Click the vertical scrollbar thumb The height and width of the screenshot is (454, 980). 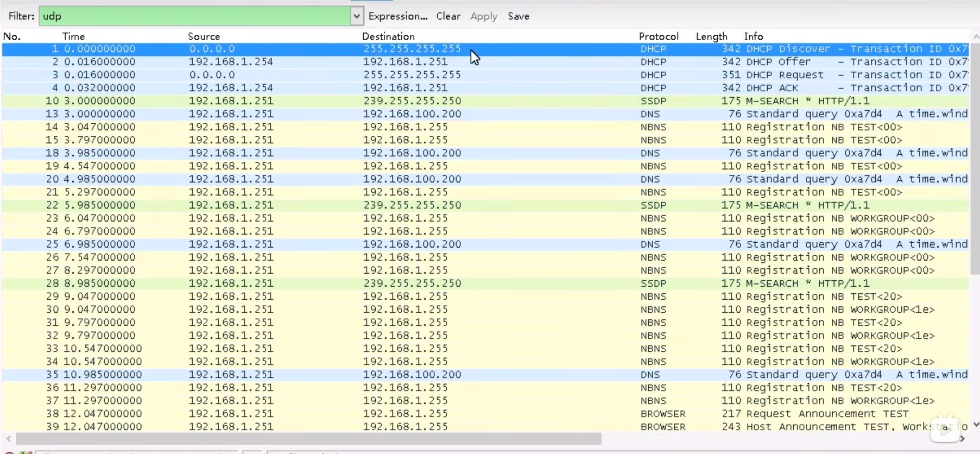[x=975, y=159]
